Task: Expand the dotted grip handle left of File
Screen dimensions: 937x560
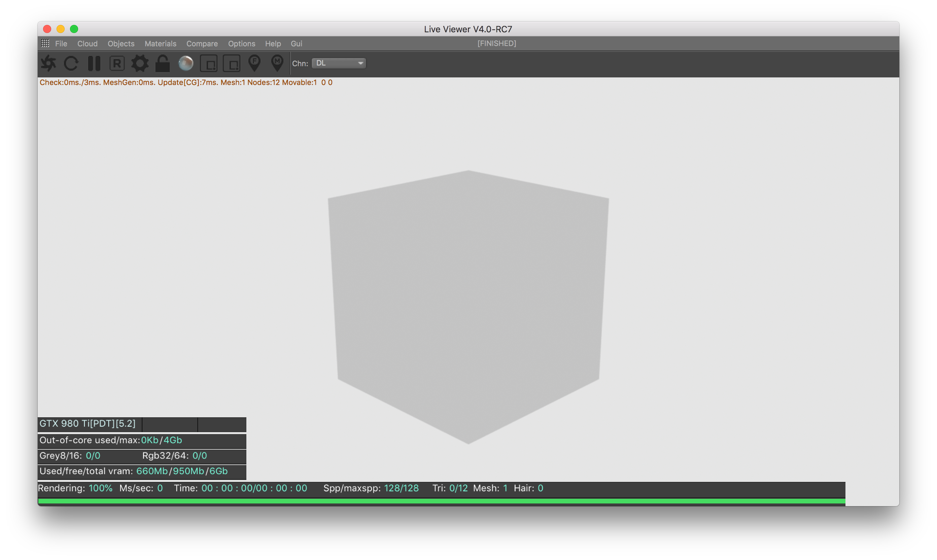Action: coord(45,43)
